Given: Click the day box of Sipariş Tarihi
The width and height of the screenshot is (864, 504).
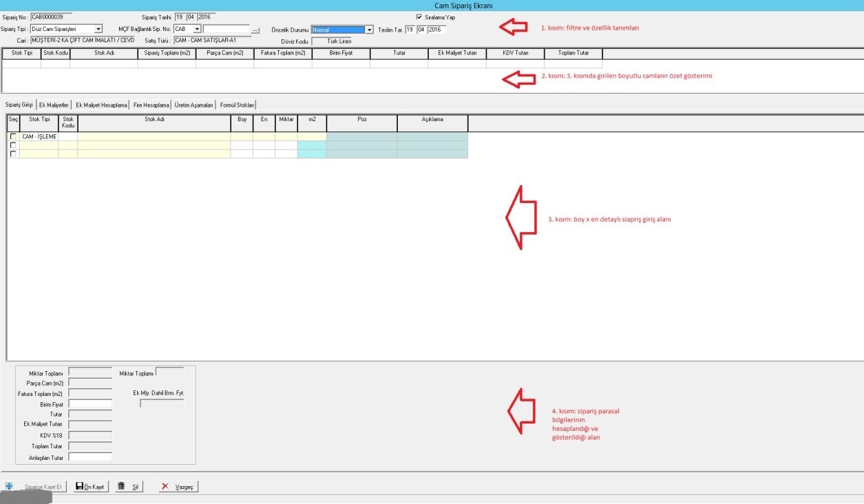Looking at the screenshot, I should (x=179, y=17).
